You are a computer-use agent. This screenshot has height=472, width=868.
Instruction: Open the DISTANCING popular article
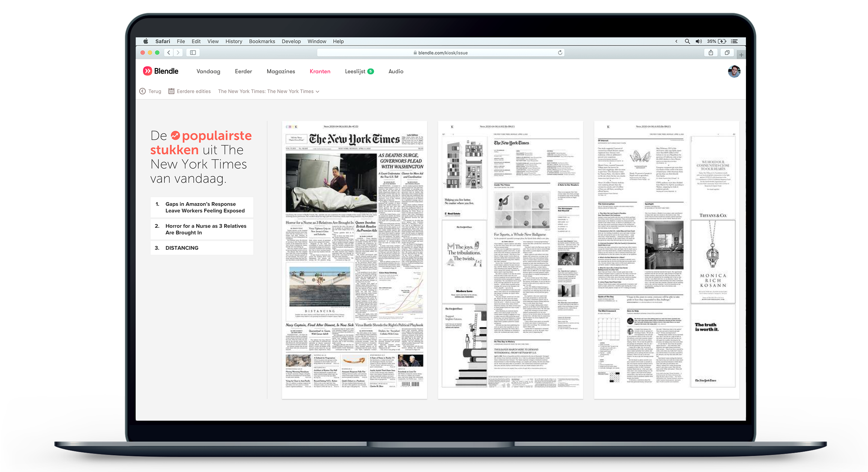click(182, 248)
